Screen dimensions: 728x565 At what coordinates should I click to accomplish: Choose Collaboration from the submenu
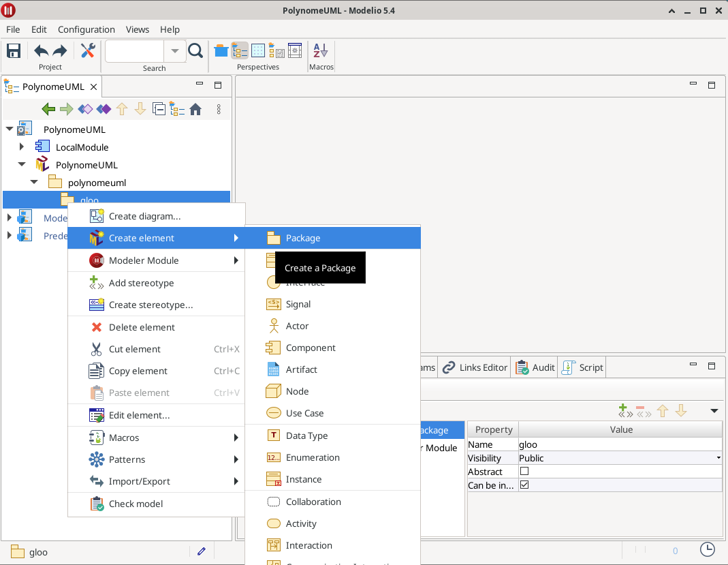tap(332, 502)
